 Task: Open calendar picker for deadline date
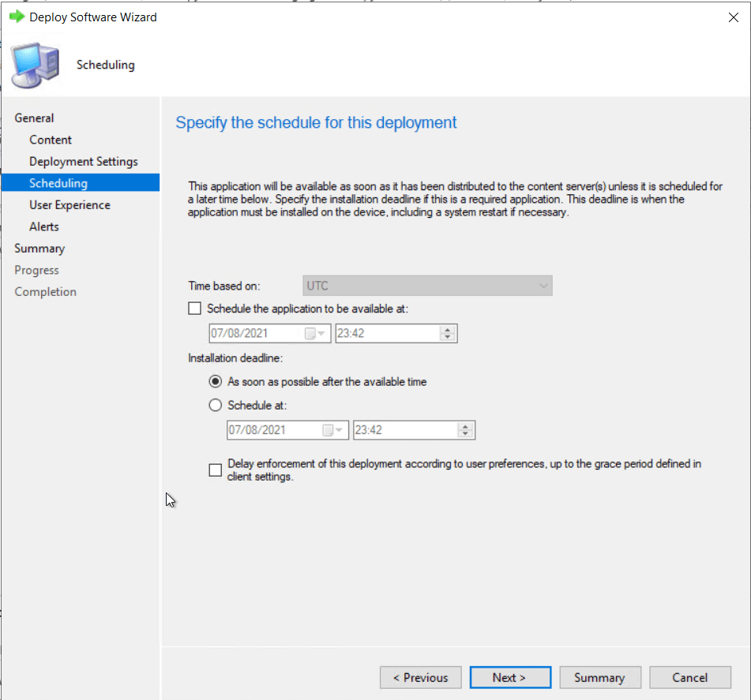tap(332, 431)
